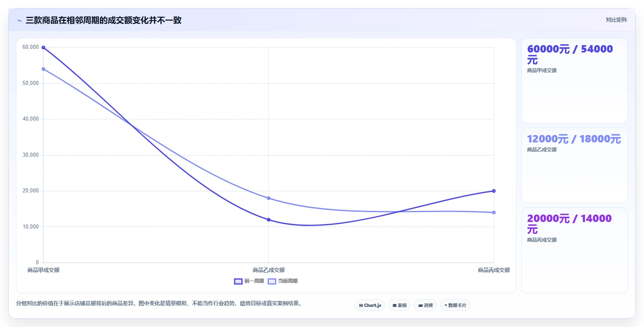Image resolution: width=644 pixels, height=327 pixels.
Task: Click the 50,000 y-axis tick label
Action: tap(31, 83)
